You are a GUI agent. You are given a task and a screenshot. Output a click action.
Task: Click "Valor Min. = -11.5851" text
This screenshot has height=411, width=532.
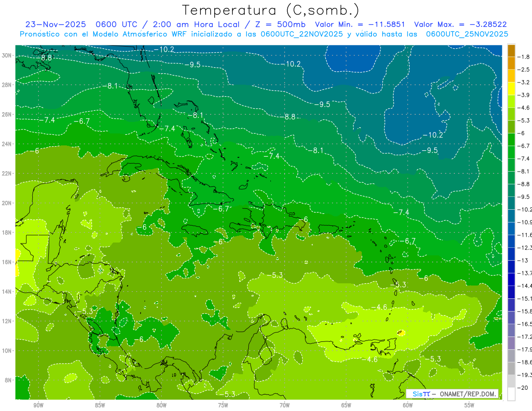click(361, 24)
